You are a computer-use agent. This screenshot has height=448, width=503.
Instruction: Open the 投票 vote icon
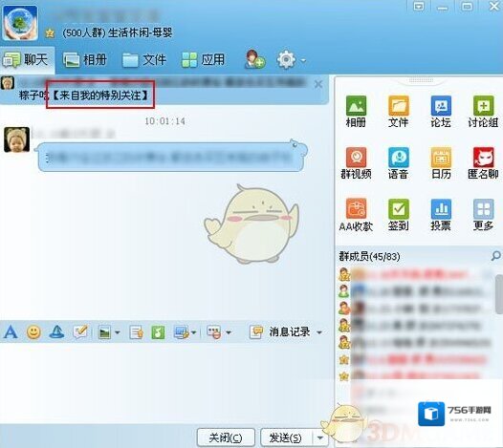tap(441, 215)
